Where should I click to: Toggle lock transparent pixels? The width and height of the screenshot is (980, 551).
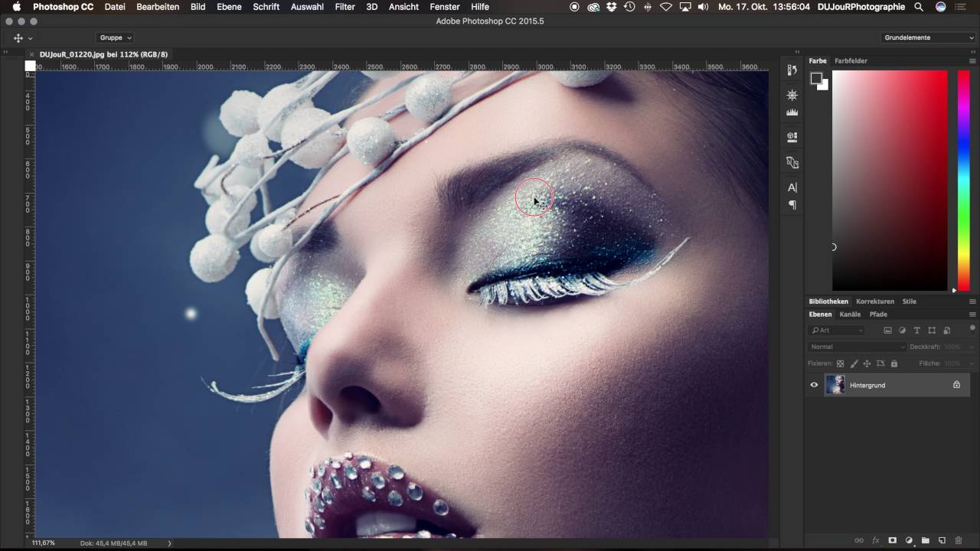pyautogui.click(x=840, y=364)
